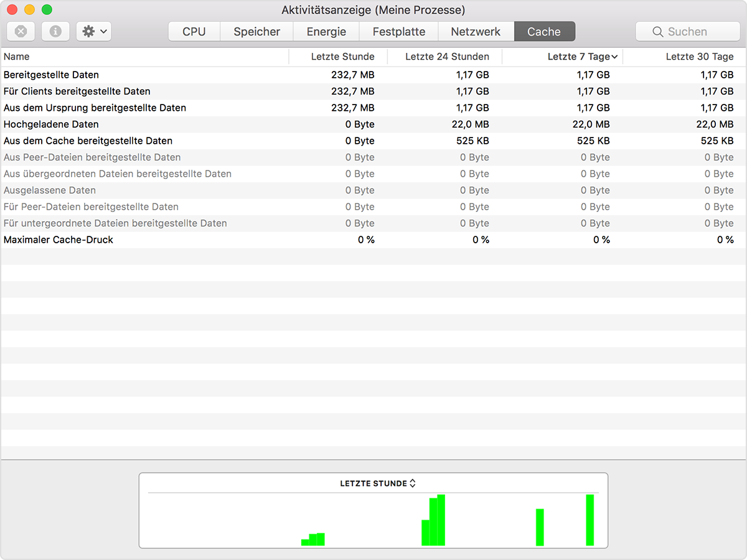The image size is (747, 560).
Task: Click into the Suchen search field
Action: [x=694, y=32]
